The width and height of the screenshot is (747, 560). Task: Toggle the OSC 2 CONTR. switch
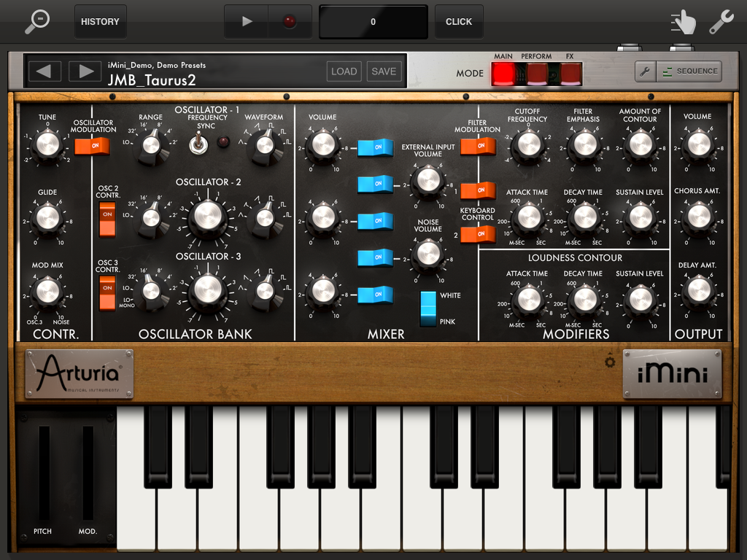pos(107,219)
